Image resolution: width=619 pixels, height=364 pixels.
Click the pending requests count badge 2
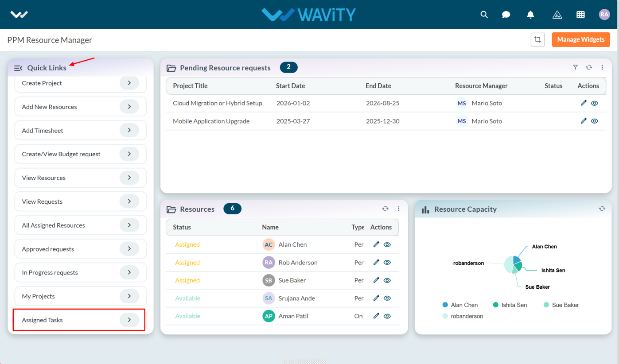(289, 67)
